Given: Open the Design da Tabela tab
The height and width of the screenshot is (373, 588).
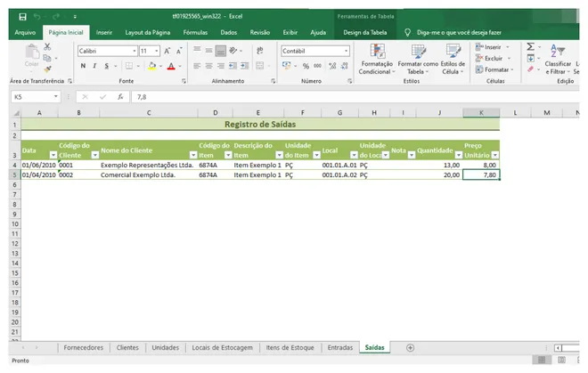Looking at the screenshot, I should pyautogui.click(x=365, y=33).
